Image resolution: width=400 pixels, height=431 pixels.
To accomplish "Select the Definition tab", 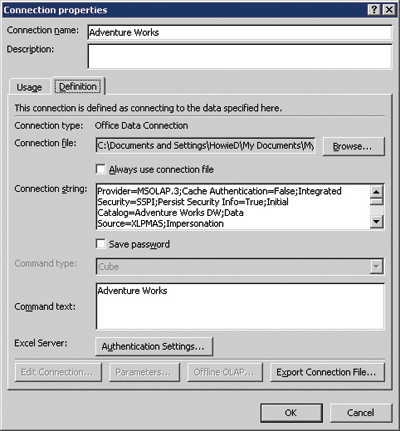I will click(78, 87).
